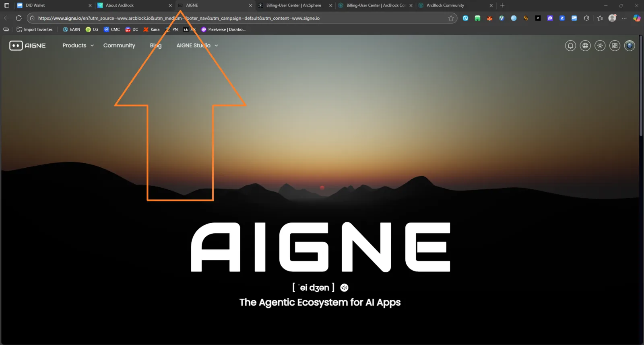Expand the Products dropdown menu
This screenshot has width=644, height=345.
tap(78, 45)
